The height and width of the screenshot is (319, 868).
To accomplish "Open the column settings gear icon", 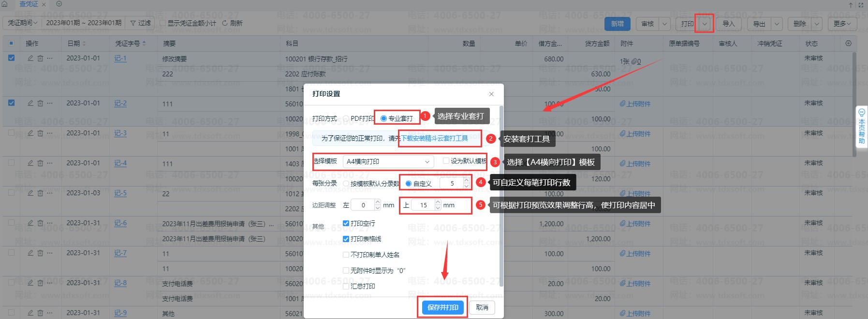I will (x=848, y=43).
